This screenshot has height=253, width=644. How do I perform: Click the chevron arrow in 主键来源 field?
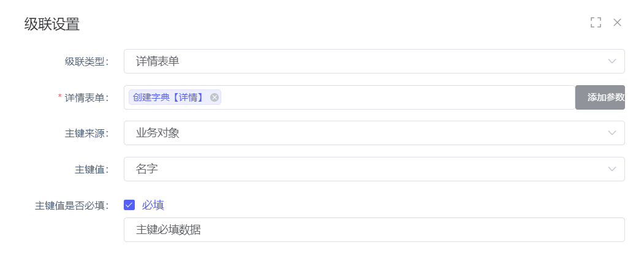[612, 133]
